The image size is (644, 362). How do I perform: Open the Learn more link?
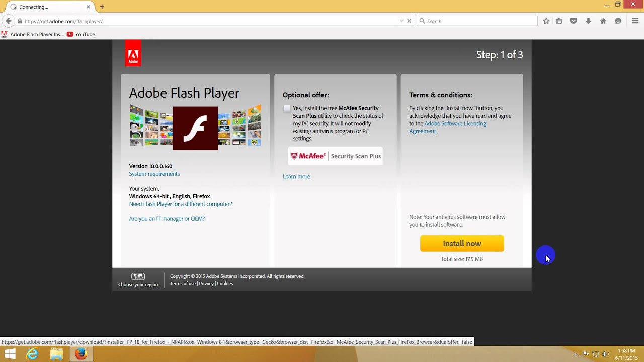point(296,176)
